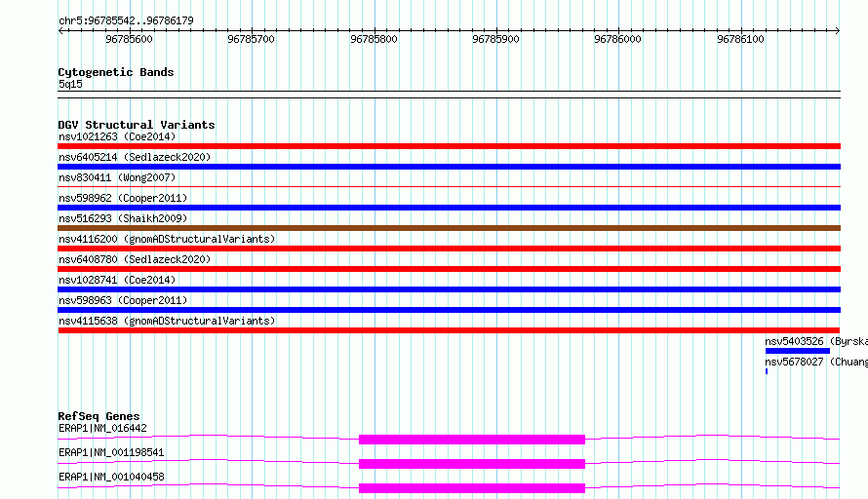The image size is (868, 499).
Task: Click the short nsv5403526 blue variant bar
Action: [x=798, y=351]
